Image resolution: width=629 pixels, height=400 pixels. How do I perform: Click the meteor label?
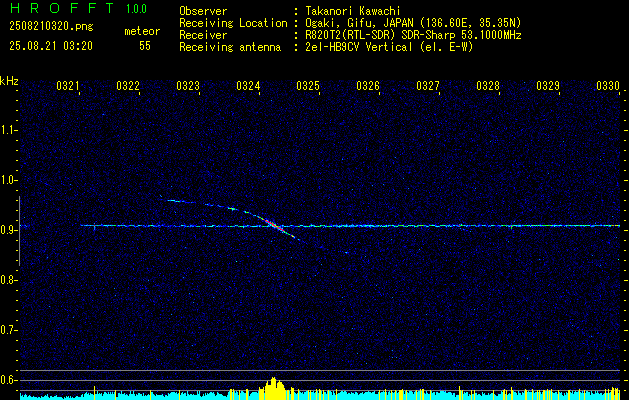(142, 31)
